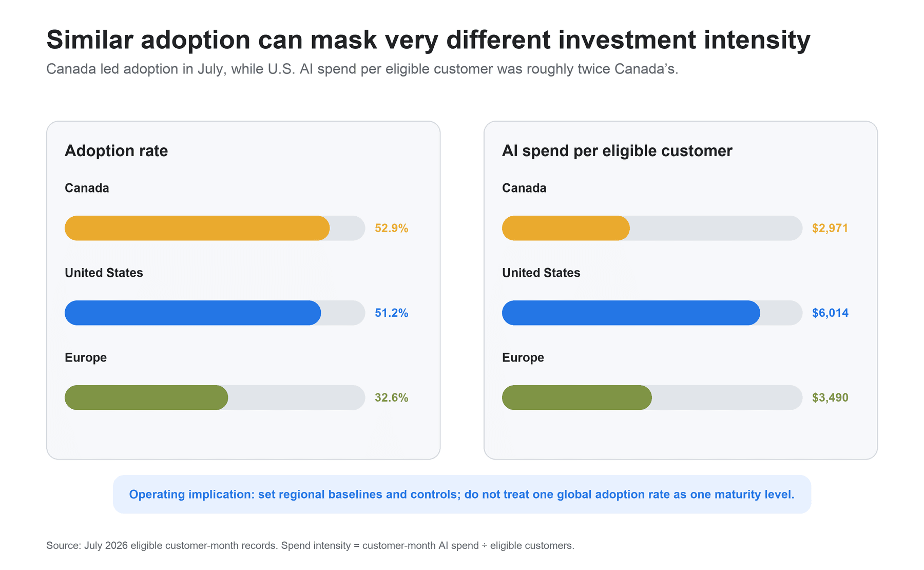Click the Source footnote text
The width and height of the screenshot is (924, 570).
click(310, 545)
